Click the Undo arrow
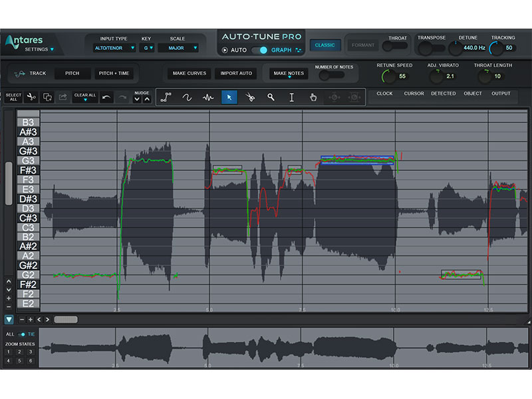The height and width of the screenshot is (399, 532). coord(106,98)
